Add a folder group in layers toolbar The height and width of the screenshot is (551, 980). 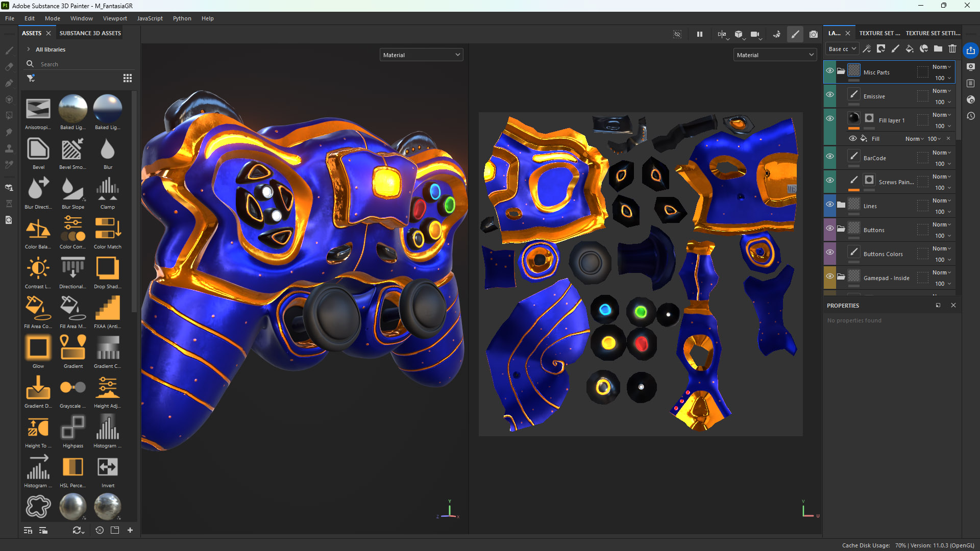click(938, 49)
